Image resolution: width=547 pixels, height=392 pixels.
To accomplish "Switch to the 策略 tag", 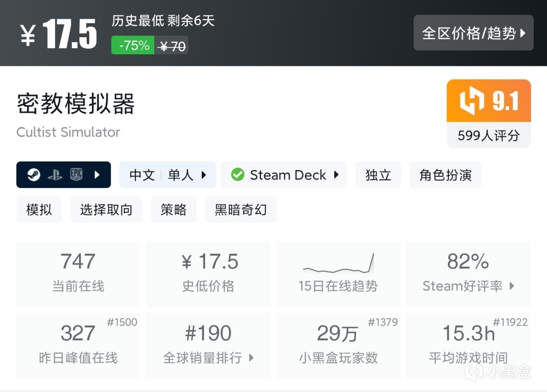I will tap(174, 209).
